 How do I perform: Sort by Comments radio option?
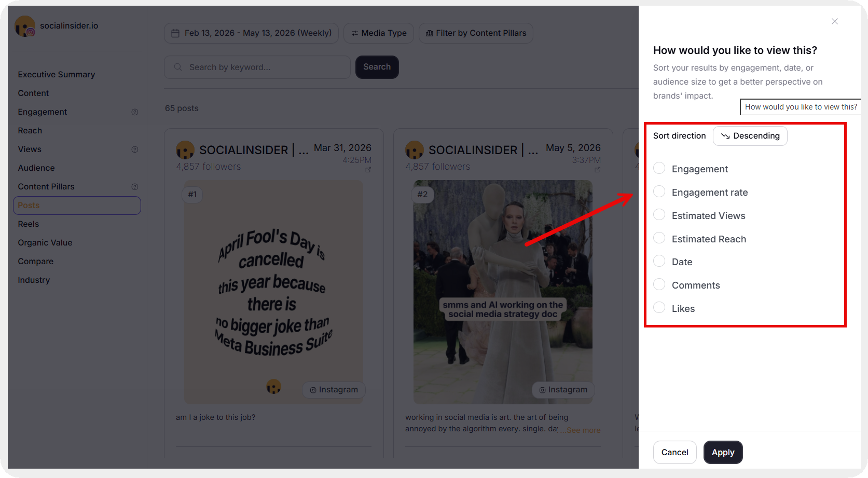coord(659,284)
